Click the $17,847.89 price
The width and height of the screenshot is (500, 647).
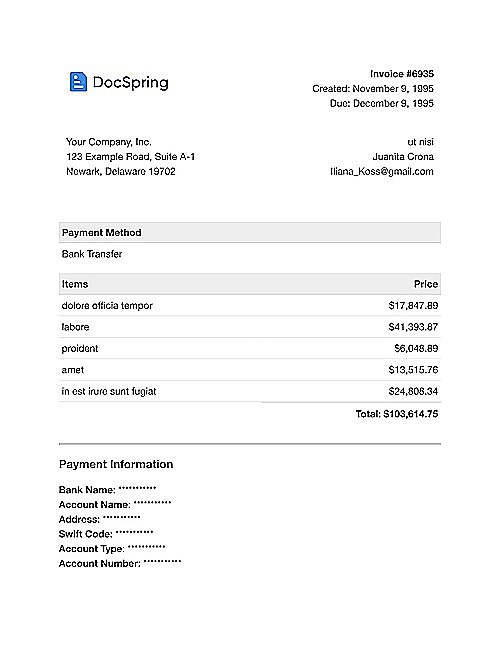click(413, 306)
